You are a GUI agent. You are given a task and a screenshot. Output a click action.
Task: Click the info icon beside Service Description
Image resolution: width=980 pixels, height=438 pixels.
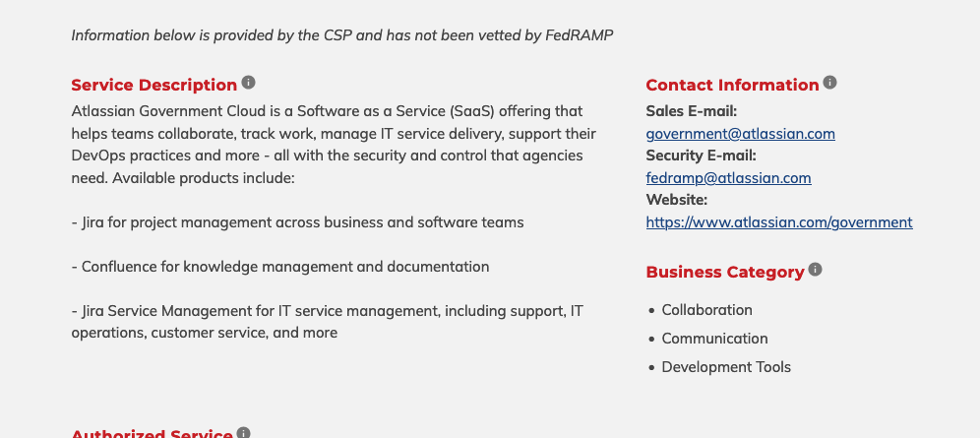[248, 83]
